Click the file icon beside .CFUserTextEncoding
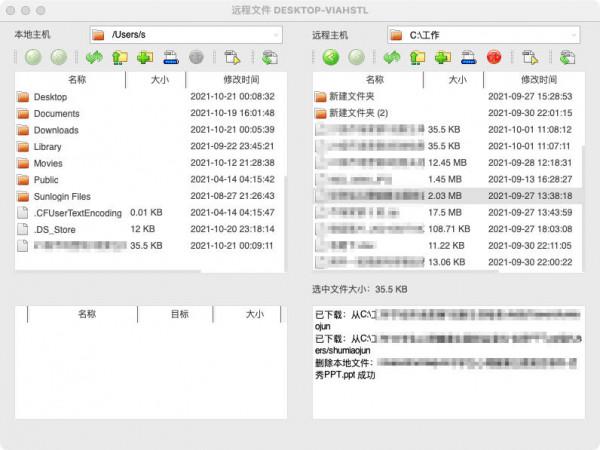 pos(23,213)
